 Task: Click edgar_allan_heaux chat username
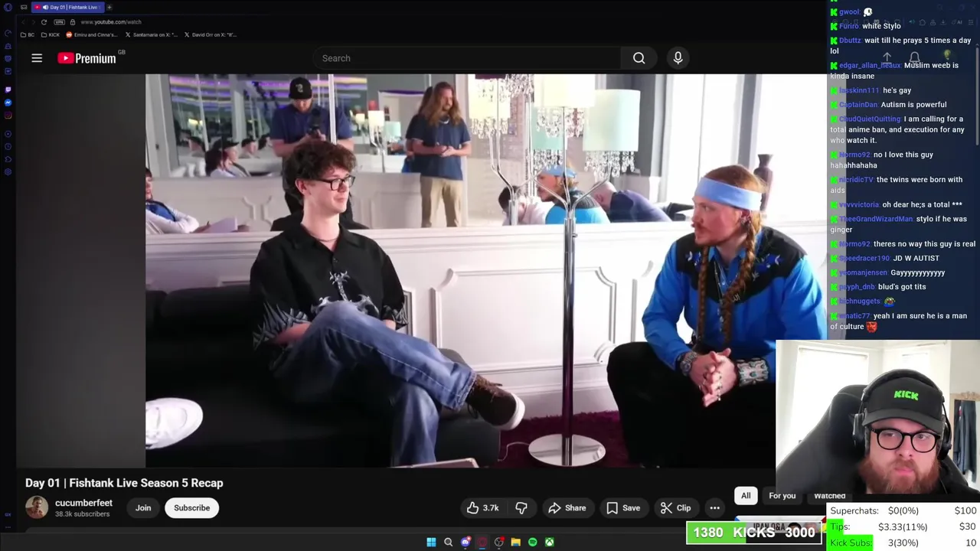click(870, 65)
